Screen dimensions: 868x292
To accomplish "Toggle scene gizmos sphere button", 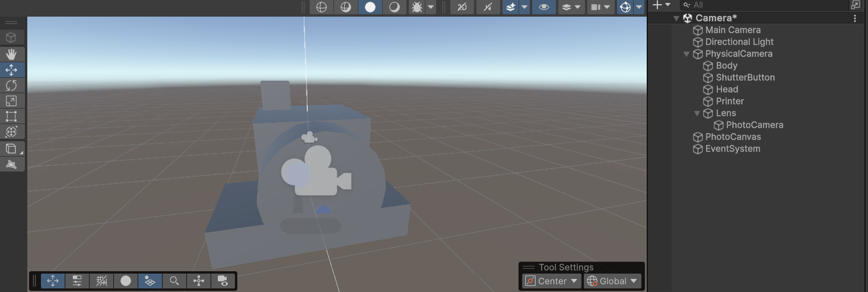I will [625, 7].
